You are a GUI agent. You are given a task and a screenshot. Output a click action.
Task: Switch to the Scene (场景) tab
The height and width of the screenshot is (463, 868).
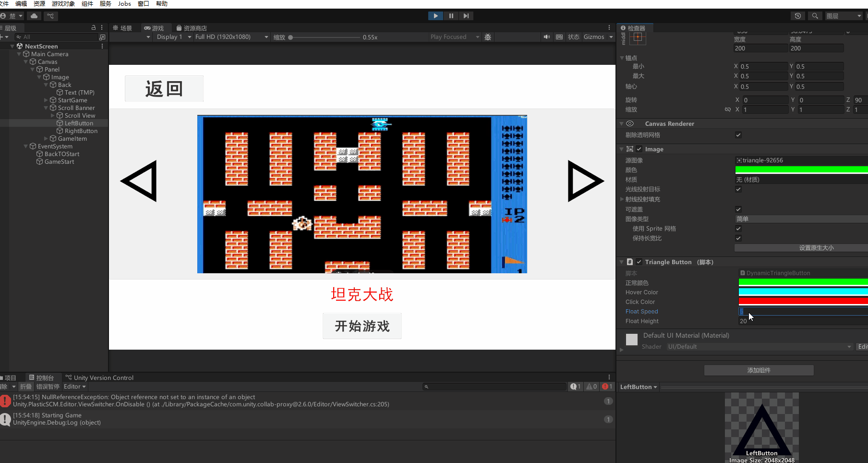(122, 28)
